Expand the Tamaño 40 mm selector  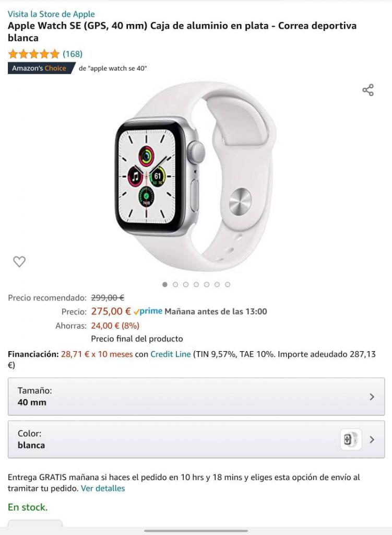[x=196, y=397]
